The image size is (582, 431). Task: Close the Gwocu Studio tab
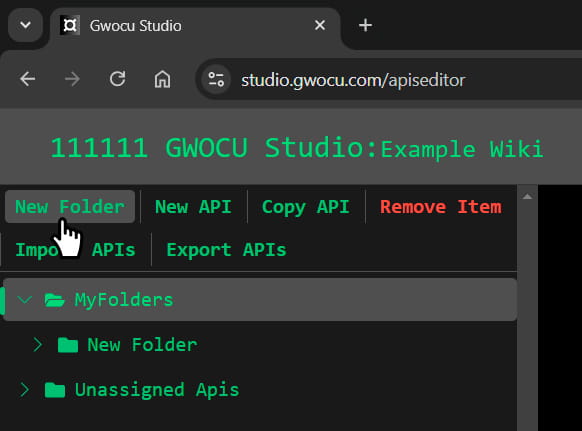[320, 25]
